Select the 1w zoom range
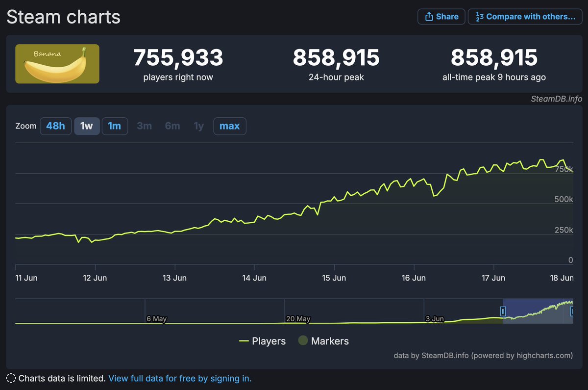 point(87,126)
